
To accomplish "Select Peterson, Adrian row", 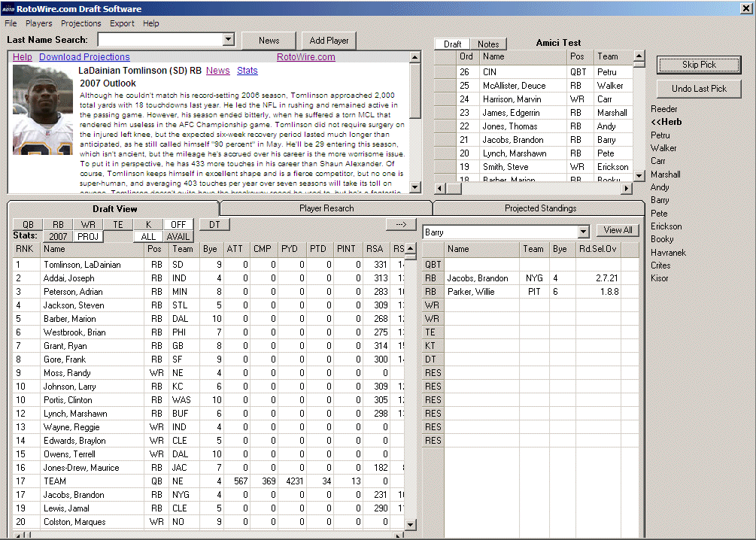I will point(208,292).
